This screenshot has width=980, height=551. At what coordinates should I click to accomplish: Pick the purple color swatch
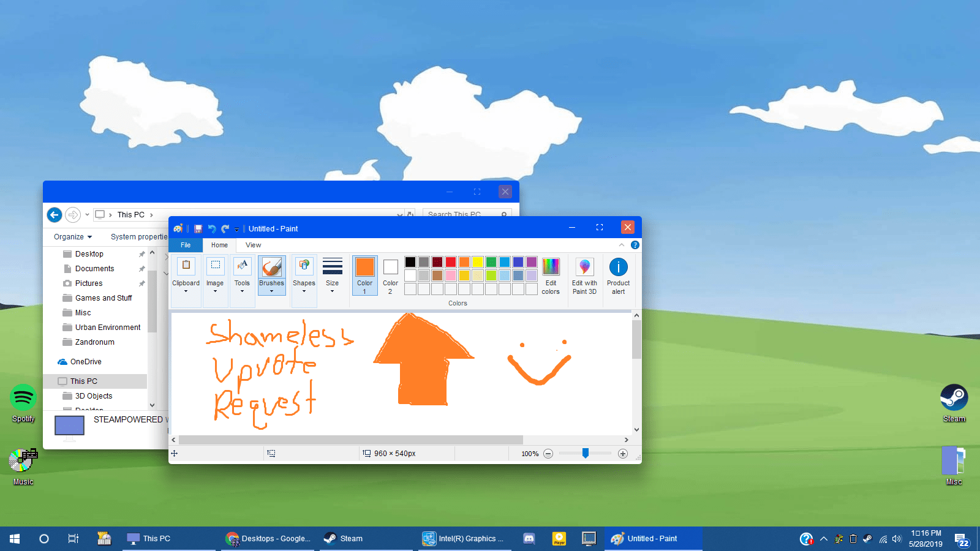(532, 262)
